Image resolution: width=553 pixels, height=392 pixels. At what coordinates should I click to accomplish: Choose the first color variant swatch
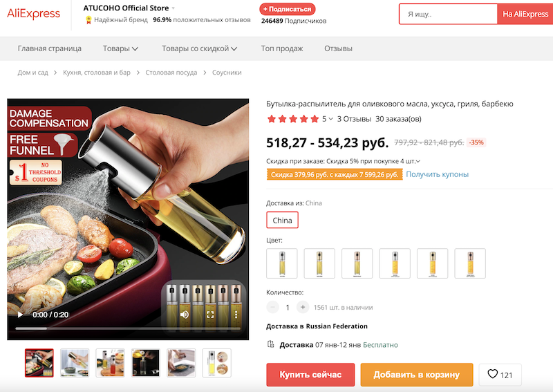coord(282,263)
